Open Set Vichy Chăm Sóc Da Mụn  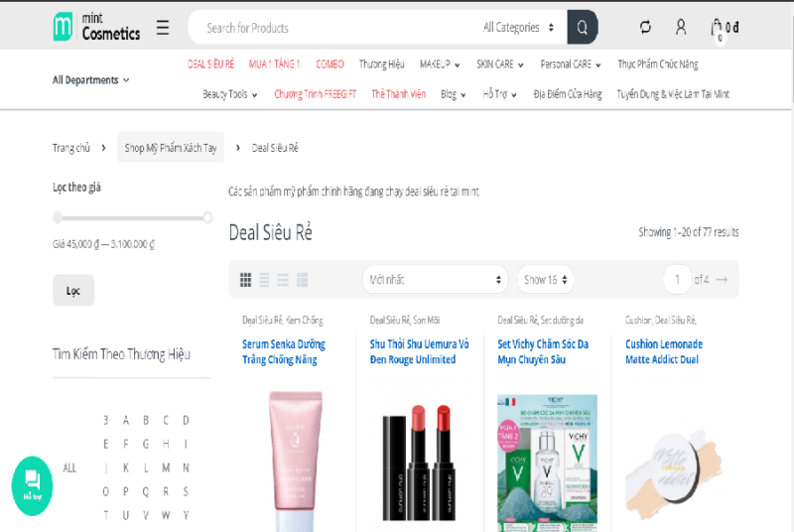(x=543, y=351)
